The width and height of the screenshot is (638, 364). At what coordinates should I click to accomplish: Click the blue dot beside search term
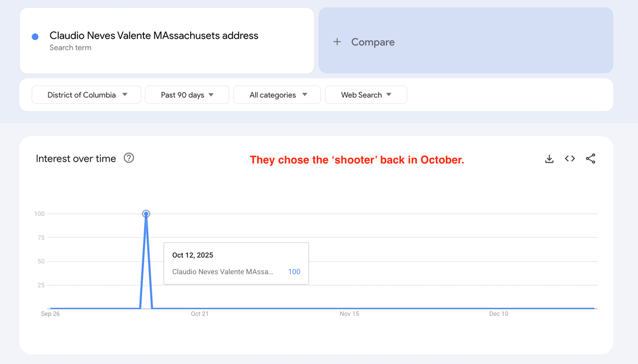pyautogui.click(x=35, y=37)
